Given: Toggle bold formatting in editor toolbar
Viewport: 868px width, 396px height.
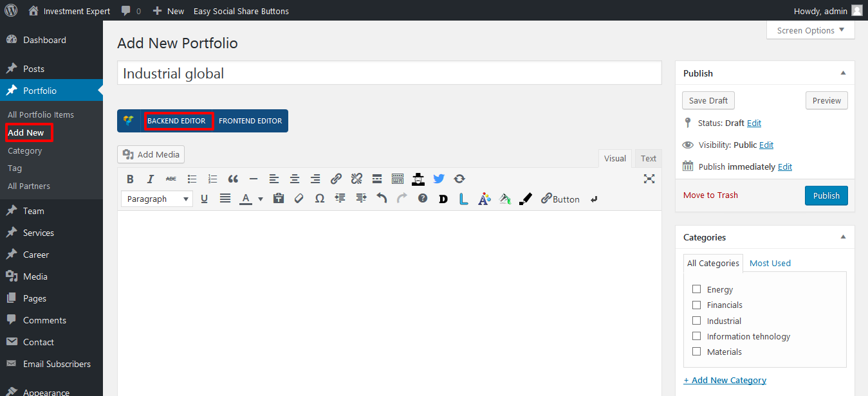Looking at the screenshot, I should [130, 179].
